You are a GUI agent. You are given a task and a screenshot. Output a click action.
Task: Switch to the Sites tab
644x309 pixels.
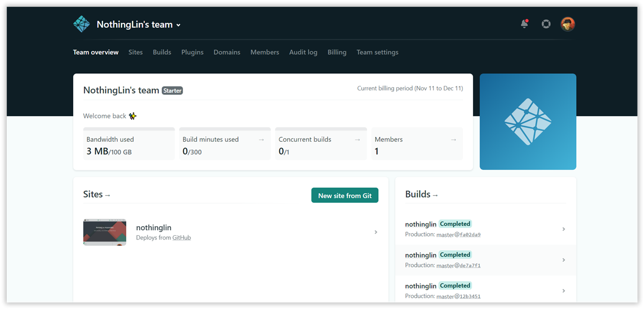point(135,52)
